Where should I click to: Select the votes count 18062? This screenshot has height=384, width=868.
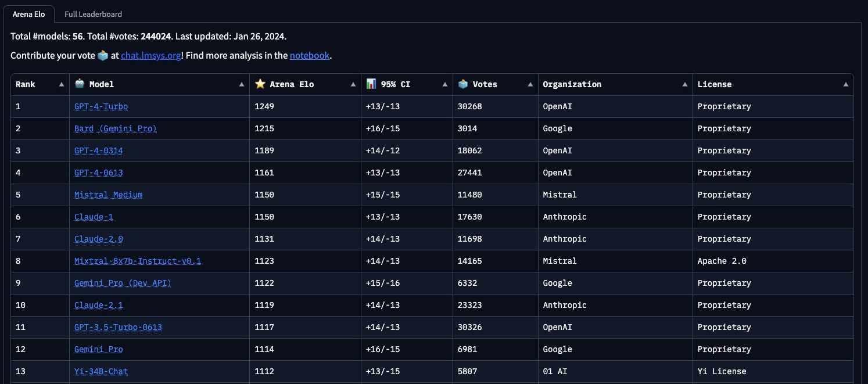coord(470,150)
